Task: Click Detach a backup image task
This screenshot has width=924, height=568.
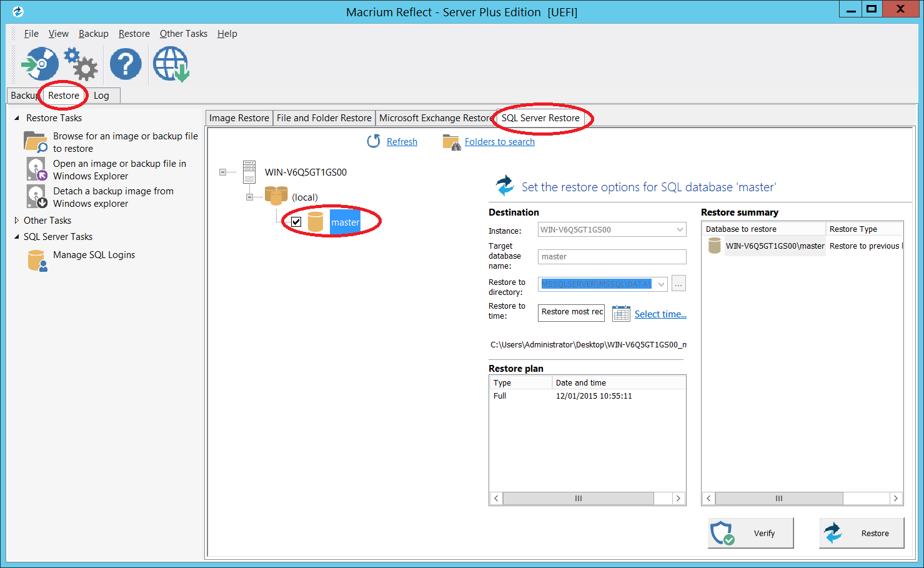Action: [x=113, y=197]
